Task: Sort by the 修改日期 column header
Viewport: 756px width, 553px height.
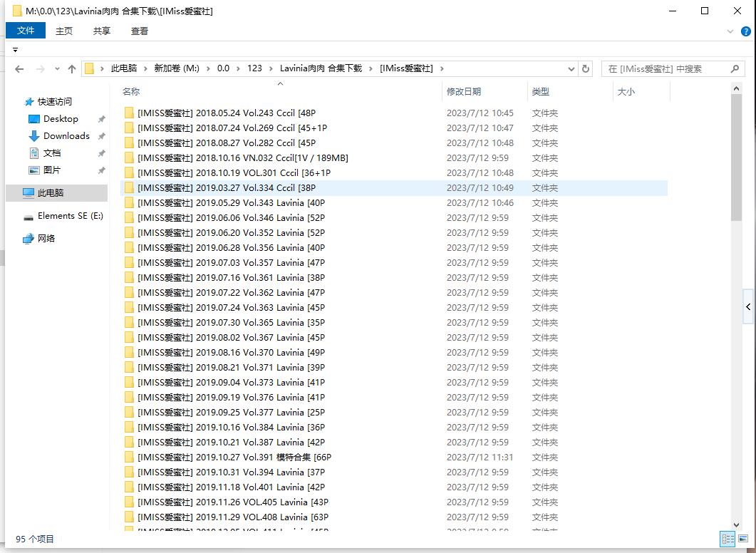Action: (x=464, y=92)
